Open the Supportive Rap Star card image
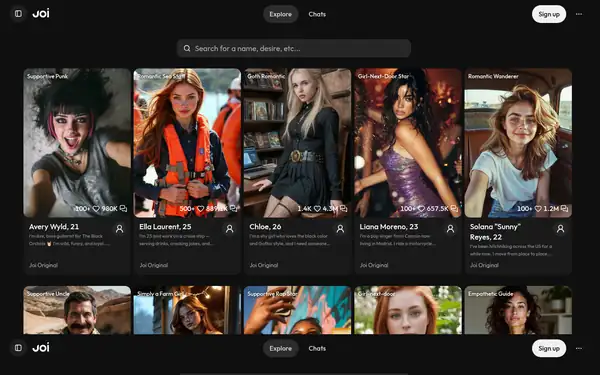Screen dimensions: 600x375 coord(297,310)
